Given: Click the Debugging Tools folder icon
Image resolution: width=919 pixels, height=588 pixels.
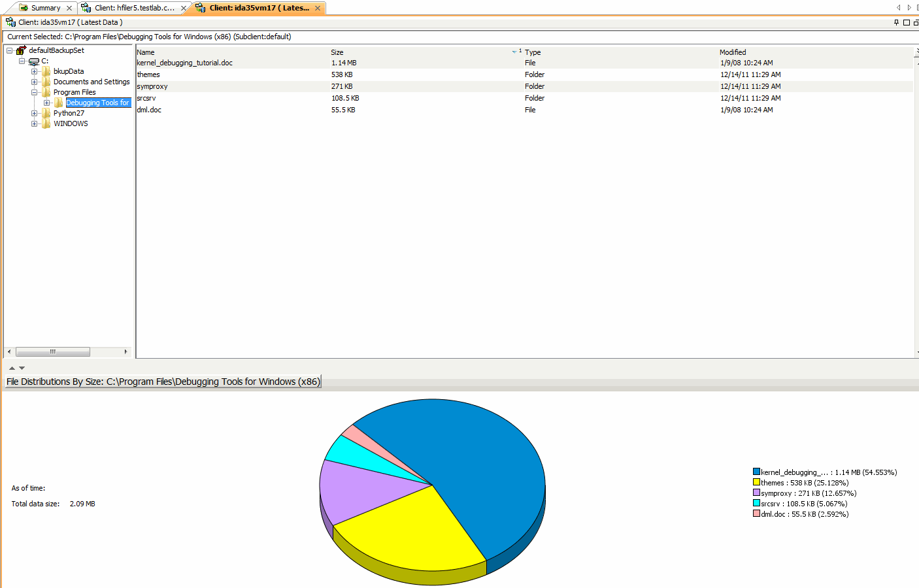Looking at the screenshot, I should click(x=59, y=103).
